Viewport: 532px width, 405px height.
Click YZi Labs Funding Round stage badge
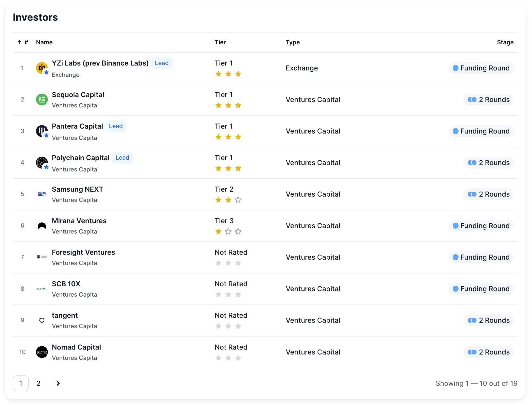[x=481, y=68]
